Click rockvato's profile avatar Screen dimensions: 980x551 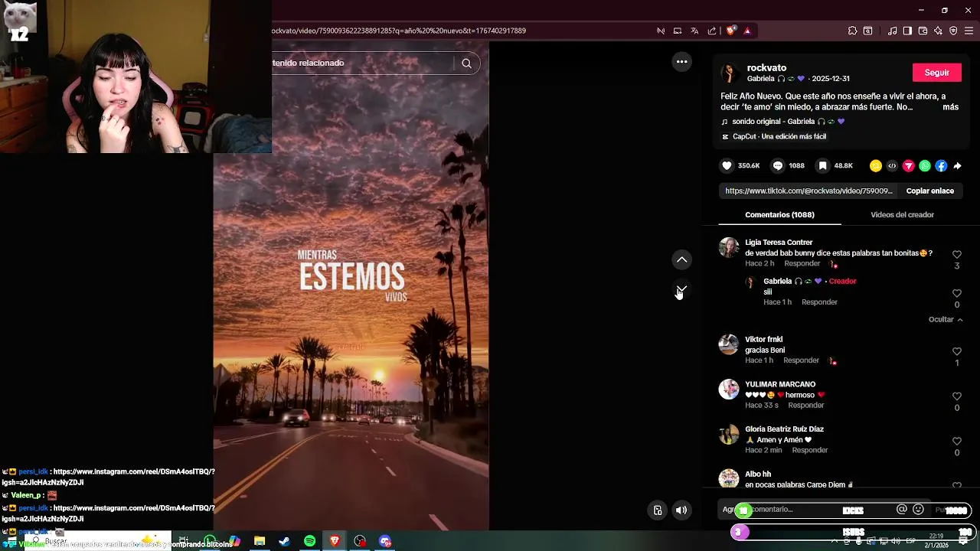pos(730,73)
